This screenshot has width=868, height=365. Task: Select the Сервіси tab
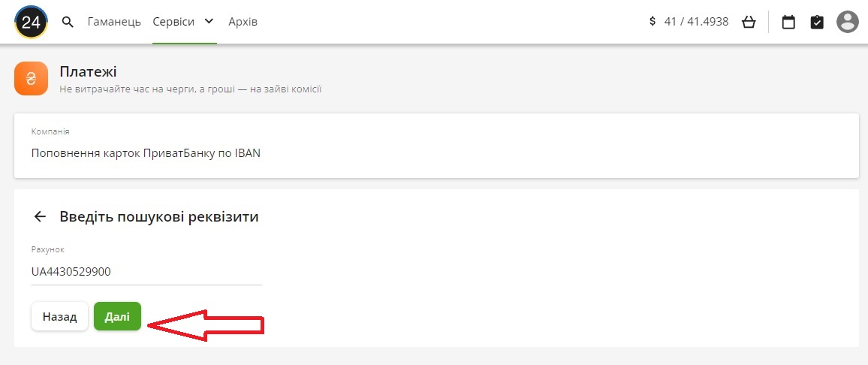click(x=173, y=22)
